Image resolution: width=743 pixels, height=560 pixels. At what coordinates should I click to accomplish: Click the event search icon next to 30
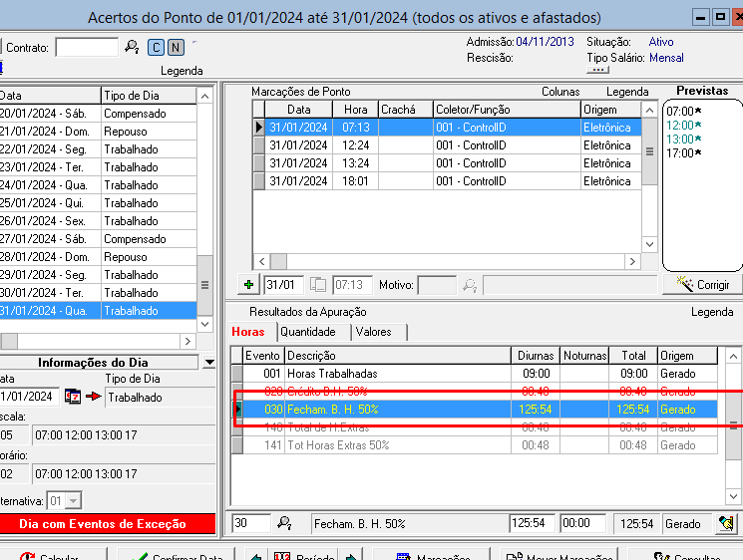[x=284, y=523]
